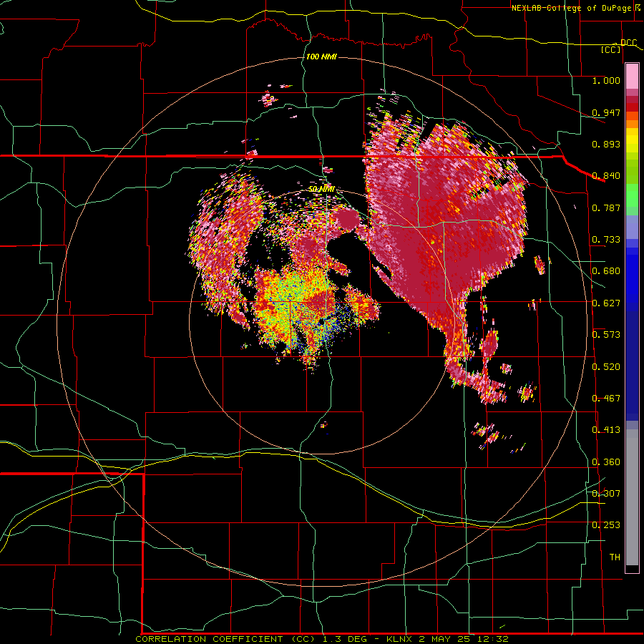Image resolution: width=644 pixels, height=644 pixels.
Task: Pick the gray segment of the color bar
Action: pyautogui.click(x=632, y=497)
